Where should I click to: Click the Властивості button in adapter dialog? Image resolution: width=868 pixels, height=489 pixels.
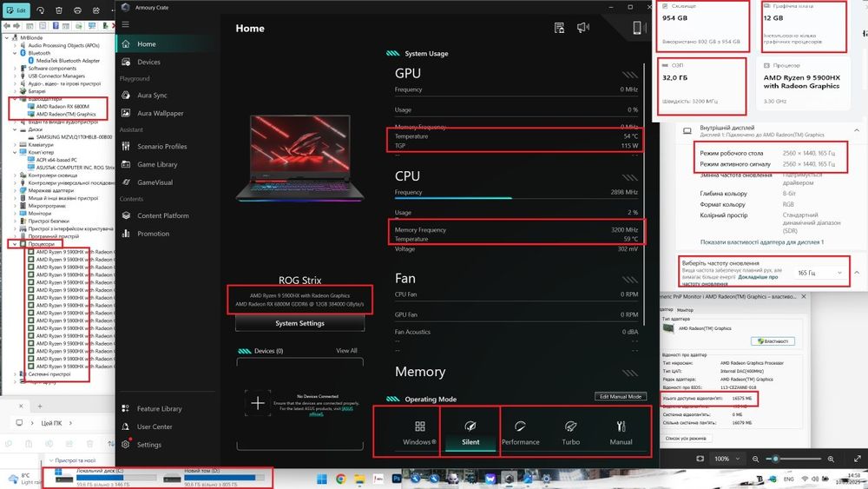(773, 341)
